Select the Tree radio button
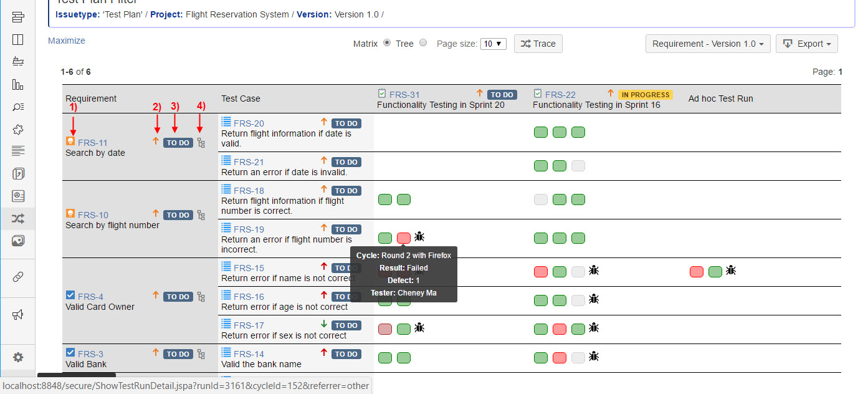 coord(423,43)
